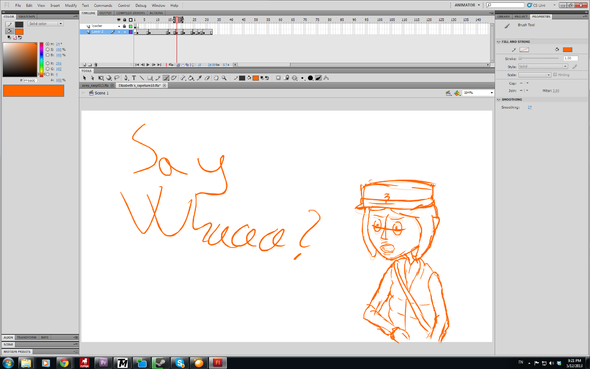Switch to the Actions tab
Screen dimensions: 590x369
point(156,13)
